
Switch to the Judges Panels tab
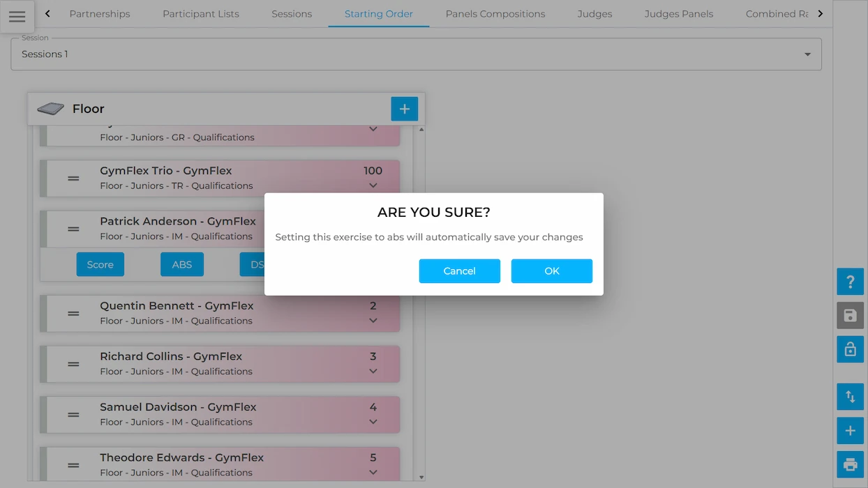[679, 14]
